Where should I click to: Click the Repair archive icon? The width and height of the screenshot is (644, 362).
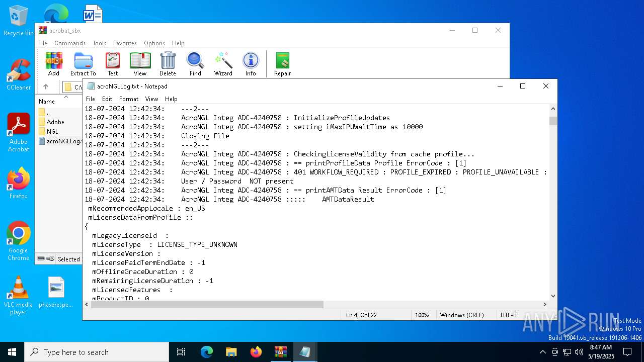click(282, 64)
